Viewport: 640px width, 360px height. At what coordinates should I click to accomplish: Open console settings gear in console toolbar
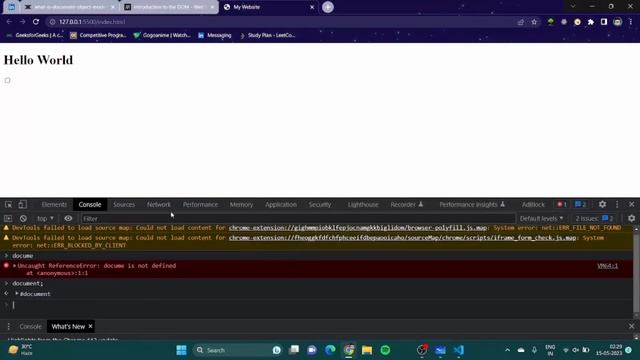pyautogui.click(x=631, y=218)
